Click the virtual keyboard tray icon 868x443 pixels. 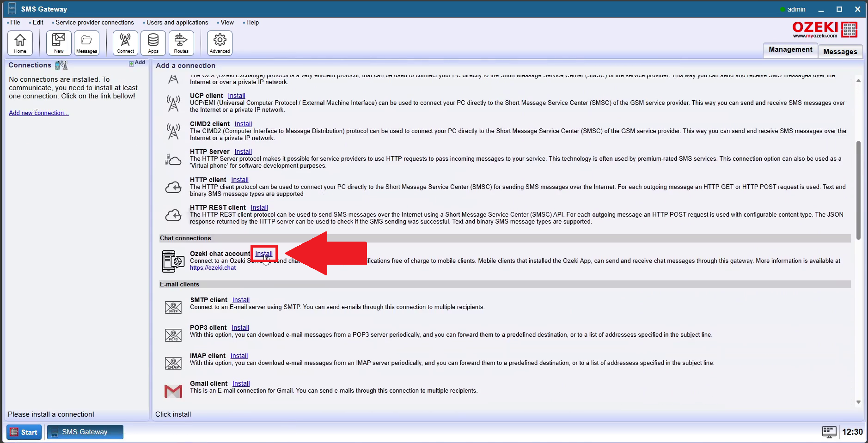pos(829,432)
